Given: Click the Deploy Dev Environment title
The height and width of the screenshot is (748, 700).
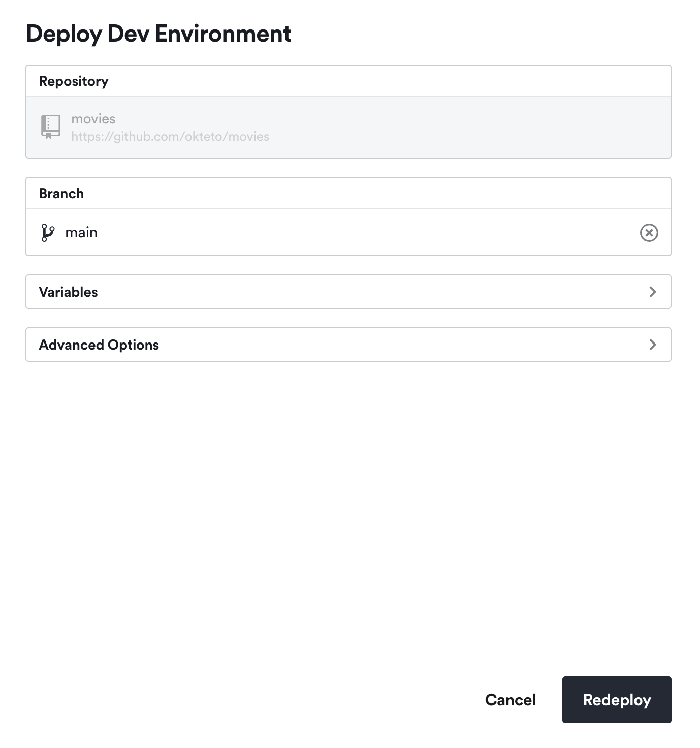Looking at the screenshot, I should pyautogui.click(x=158, y=33).
